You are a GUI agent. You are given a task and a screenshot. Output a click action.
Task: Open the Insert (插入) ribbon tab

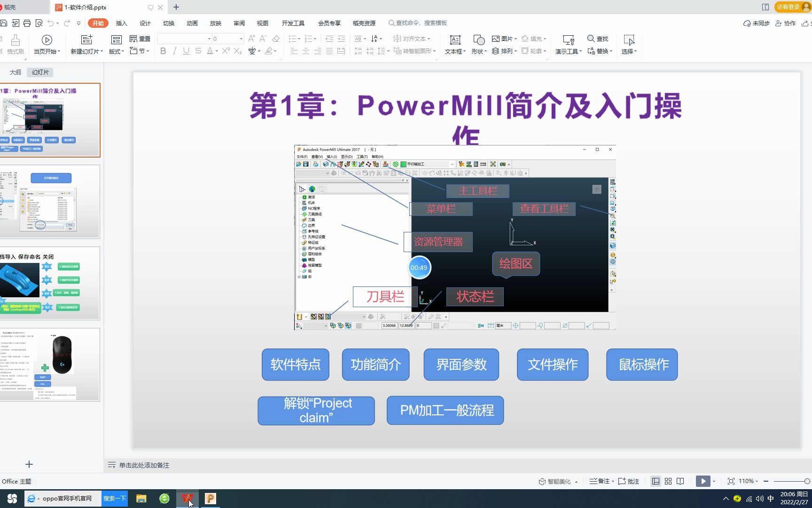click(122, 23)
